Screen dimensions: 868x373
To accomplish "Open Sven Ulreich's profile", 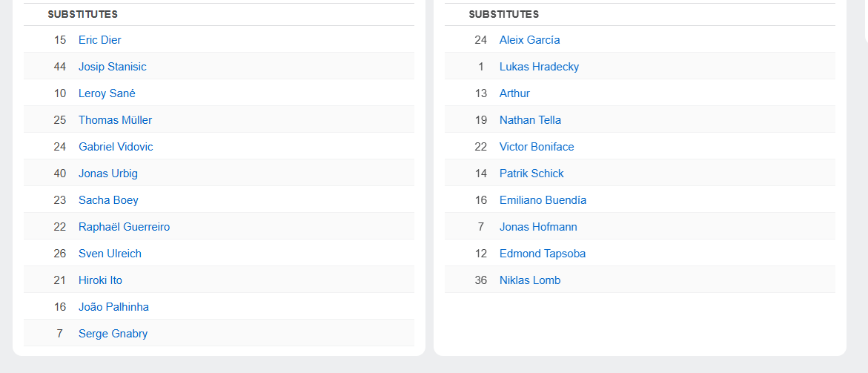I will [x=110, y=254].
